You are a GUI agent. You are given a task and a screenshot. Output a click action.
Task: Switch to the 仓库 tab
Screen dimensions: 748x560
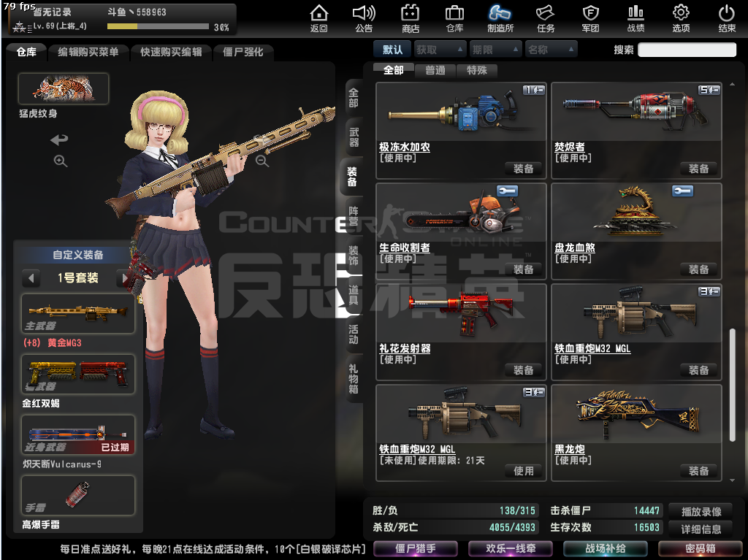27,52
